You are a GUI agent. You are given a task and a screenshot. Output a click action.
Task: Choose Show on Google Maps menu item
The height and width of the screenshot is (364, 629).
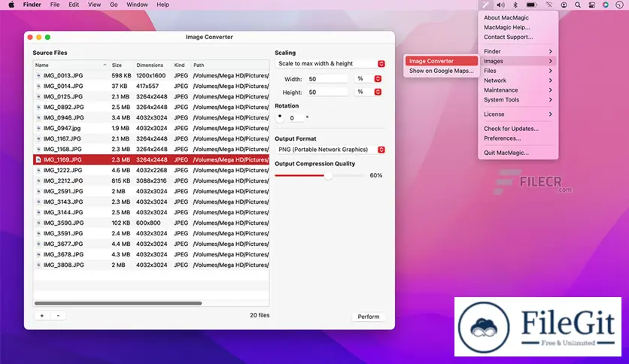click(441, 71)
